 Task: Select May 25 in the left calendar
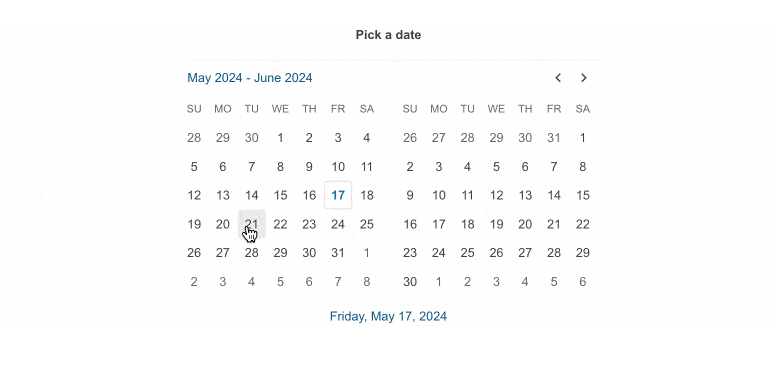(367, 224)
